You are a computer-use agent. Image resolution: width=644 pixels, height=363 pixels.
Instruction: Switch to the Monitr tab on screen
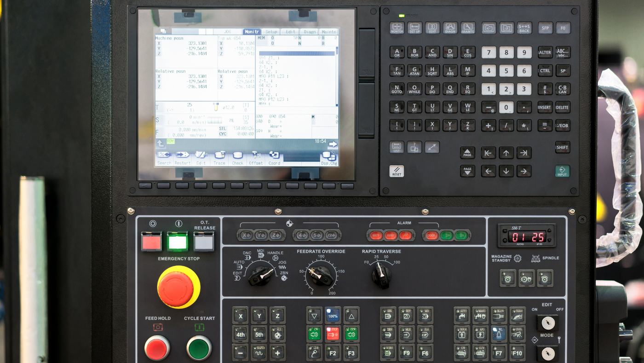tap(252, 32)
